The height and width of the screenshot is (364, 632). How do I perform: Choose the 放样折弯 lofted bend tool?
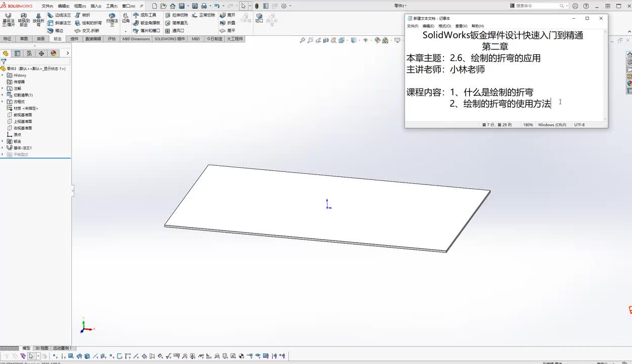38,20
